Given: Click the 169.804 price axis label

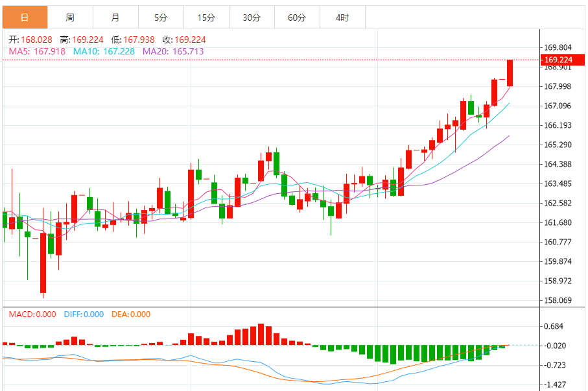Looking at the screenshot, I should [x=558, y=47].
